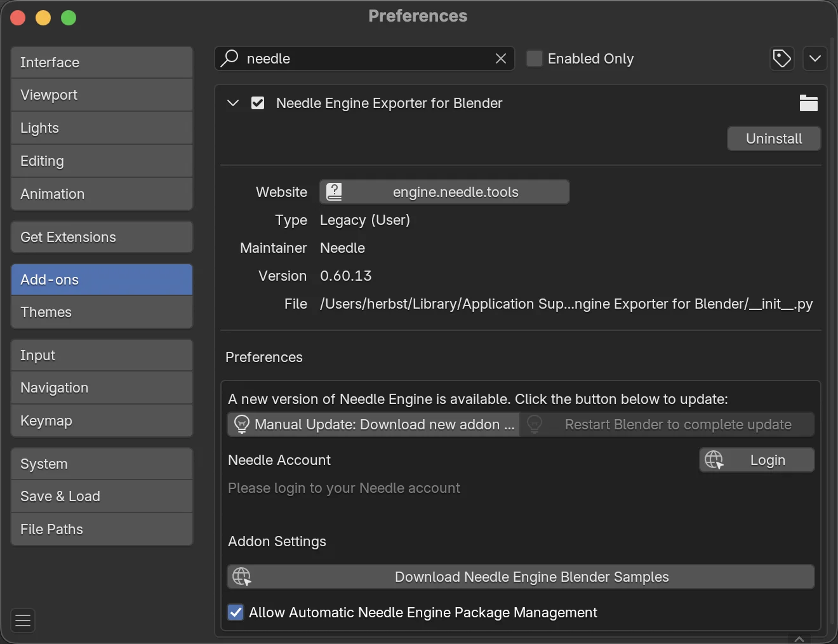This screenshot has height=644, width=838.
Task: Clear the needle search with the X
Action: click(x=501, y=58)
